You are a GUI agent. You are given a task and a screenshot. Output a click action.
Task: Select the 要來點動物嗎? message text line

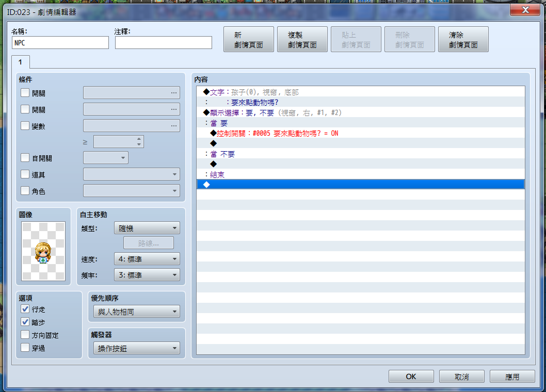click(x=360, y=102)
